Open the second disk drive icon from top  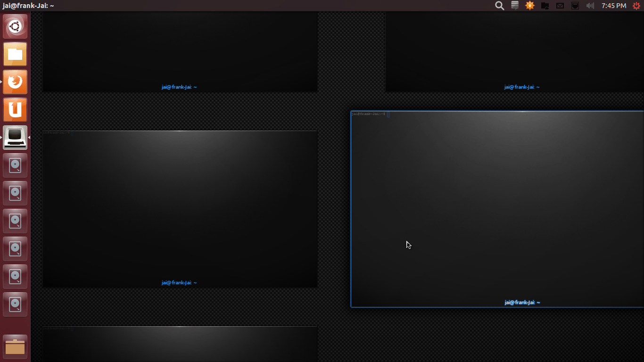tap(15, 193)
